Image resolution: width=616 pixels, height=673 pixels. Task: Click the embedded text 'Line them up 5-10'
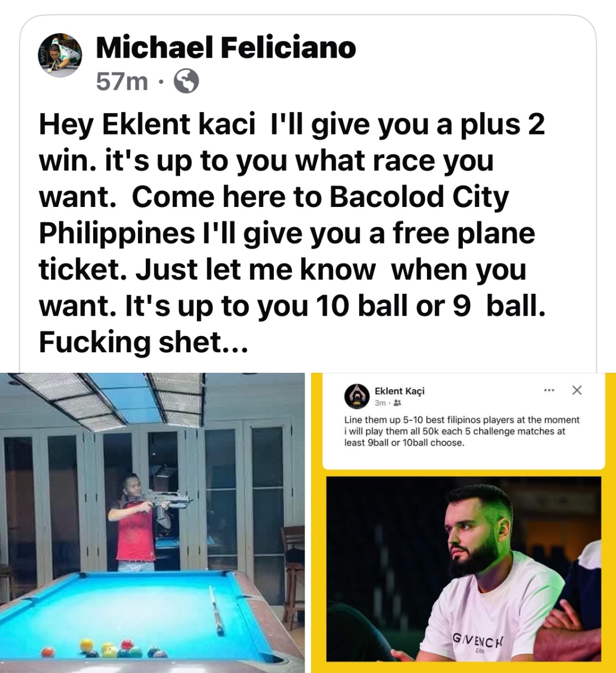coord(462,431)
